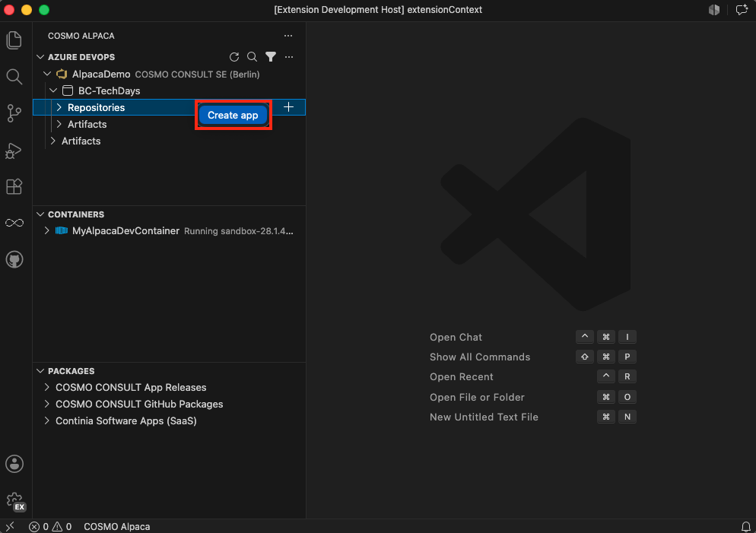Open COSMO Alpaca infinity icon view
756x533 pixels.
[14, 223]
